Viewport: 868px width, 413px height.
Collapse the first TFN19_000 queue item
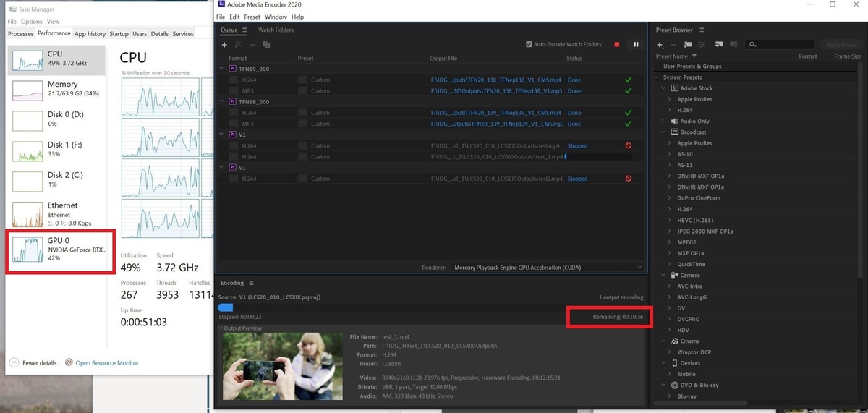click(222, 68)
